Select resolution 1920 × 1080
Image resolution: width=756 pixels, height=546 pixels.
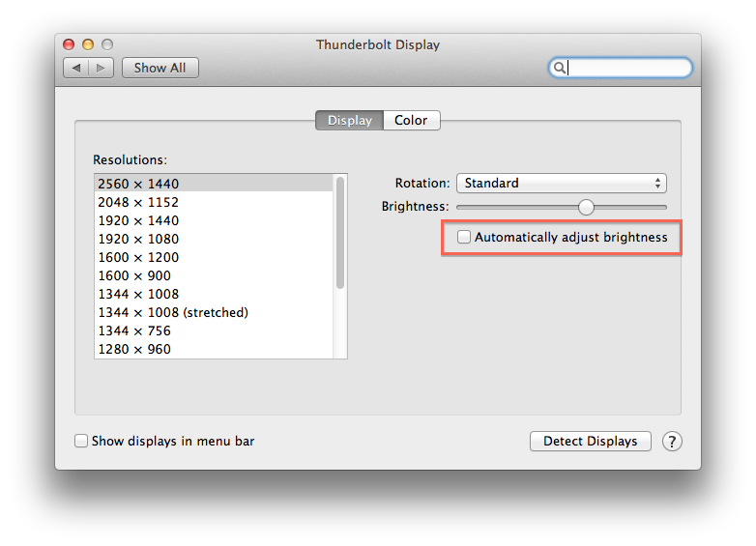click(214, 239)
